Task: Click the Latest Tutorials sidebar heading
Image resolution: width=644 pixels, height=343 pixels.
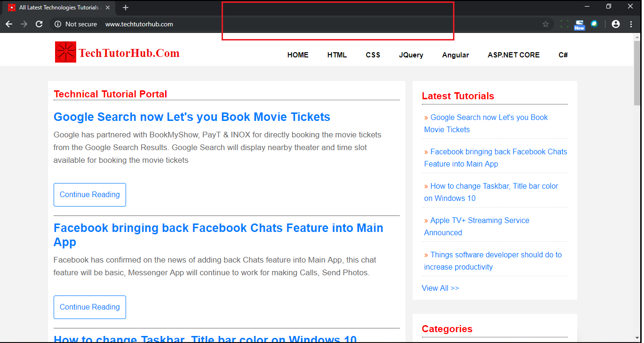Action: pos(458,96)
